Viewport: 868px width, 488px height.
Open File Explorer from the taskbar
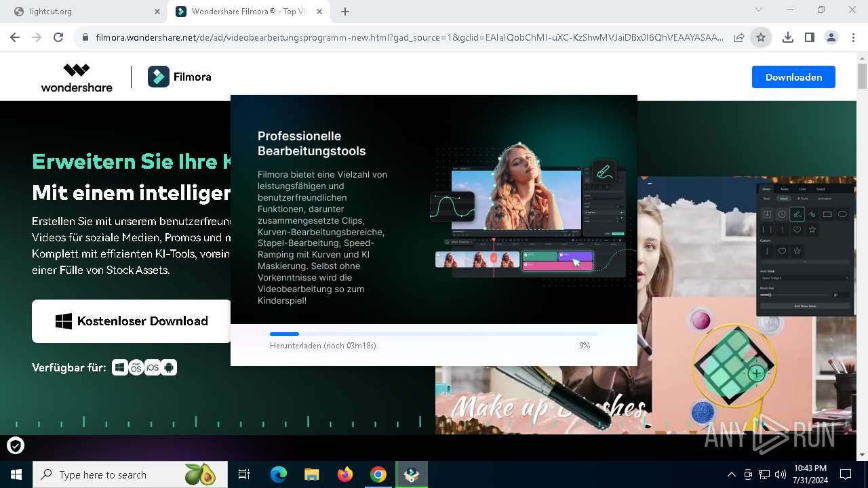[x=312, y=474]
